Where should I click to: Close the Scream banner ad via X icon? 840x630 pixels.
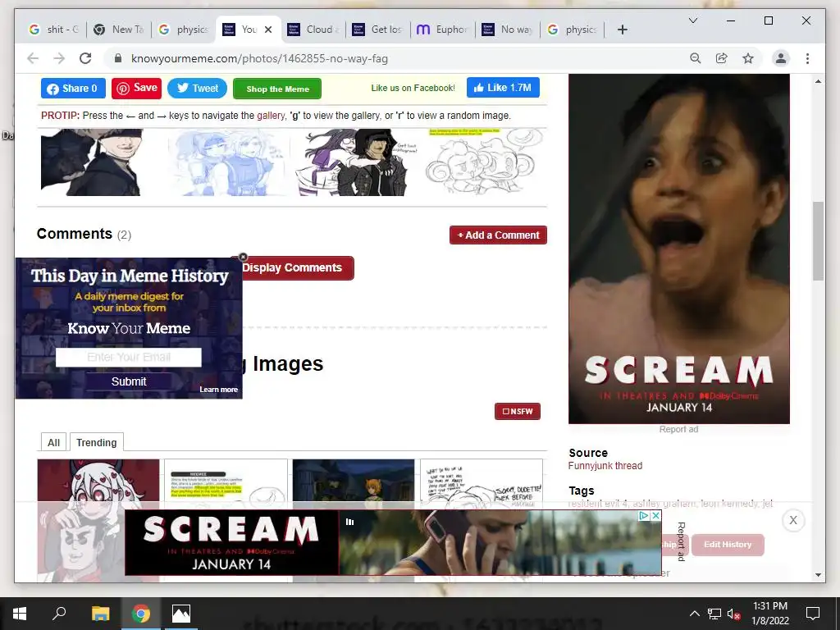[x=655, y=516]
